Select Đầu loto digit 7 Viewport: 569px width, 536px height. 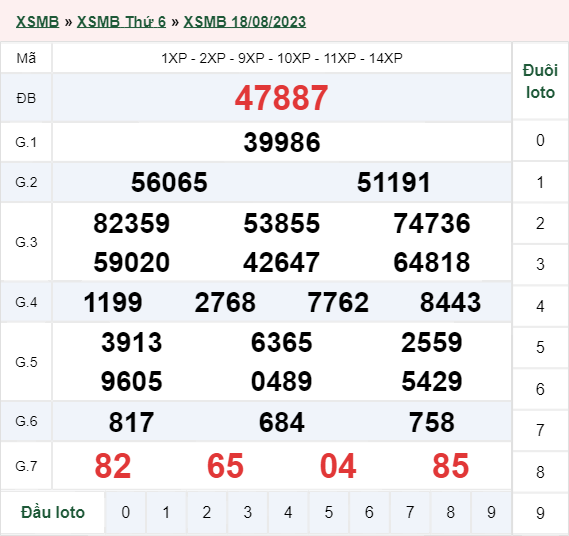point(410,512)
